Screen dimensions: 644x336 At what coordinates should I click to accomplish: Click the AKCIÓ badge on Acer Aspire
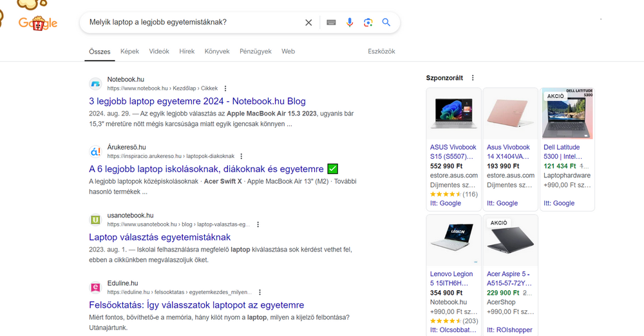498,223
